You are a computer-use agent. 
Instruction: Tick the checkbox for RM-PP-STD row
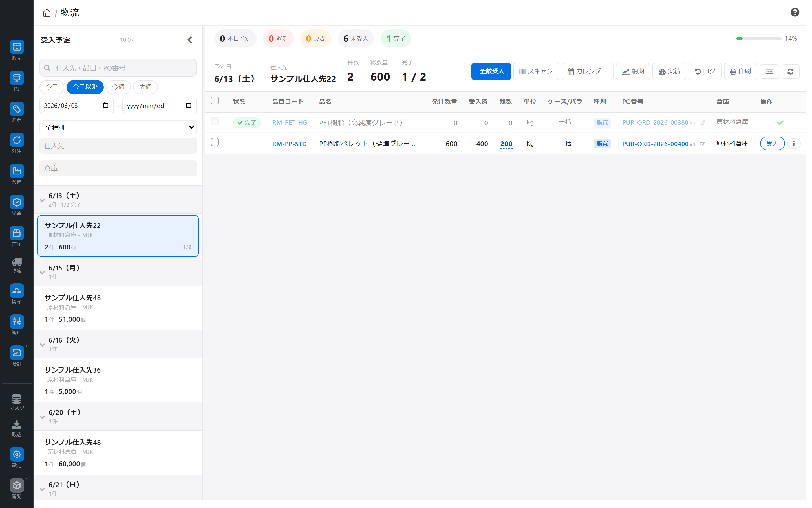(x=215, y=142)
